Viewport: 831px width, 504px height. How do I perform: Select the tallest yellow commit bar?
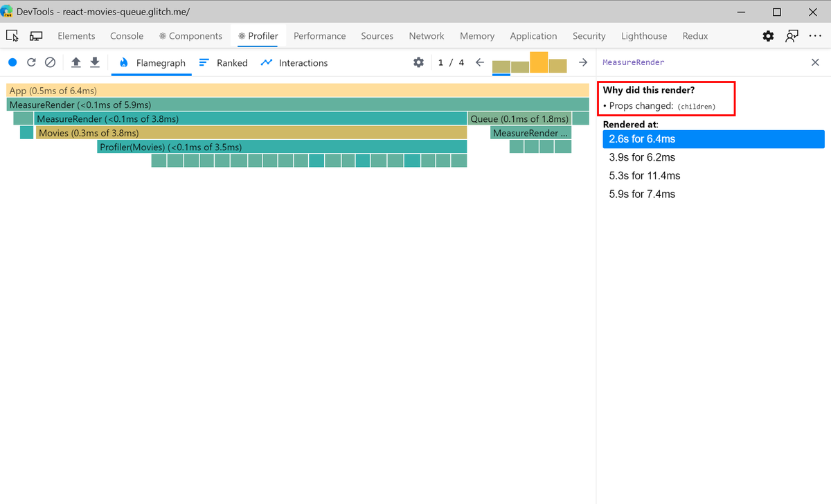[x=539, y=62]
